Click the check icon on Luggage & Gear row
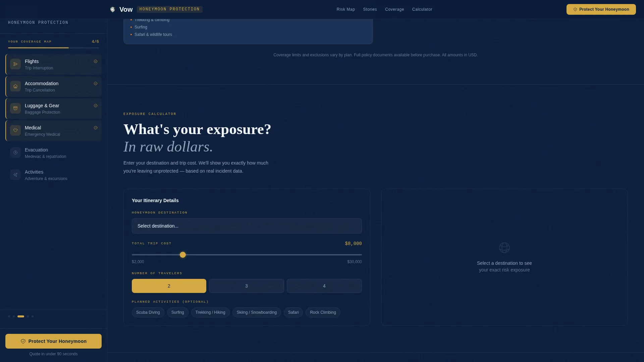The width and height of the screenshot is (644, 362). pos(96,106)
